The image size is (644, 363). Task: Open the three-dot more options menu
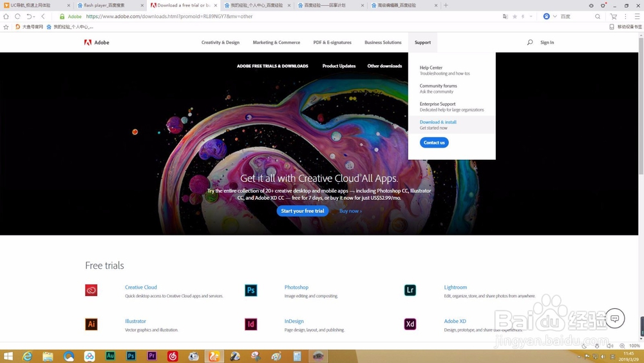[625, 17]
